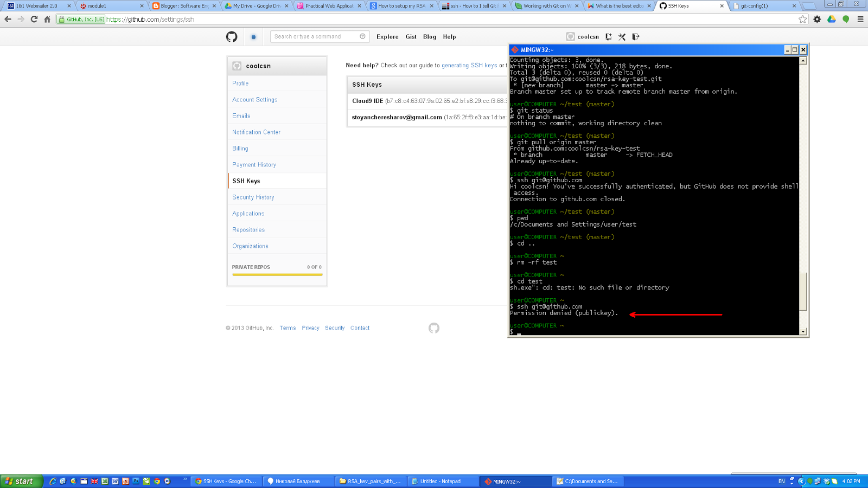Select SSH Keys in sidebar

click(x=277, y=181)
